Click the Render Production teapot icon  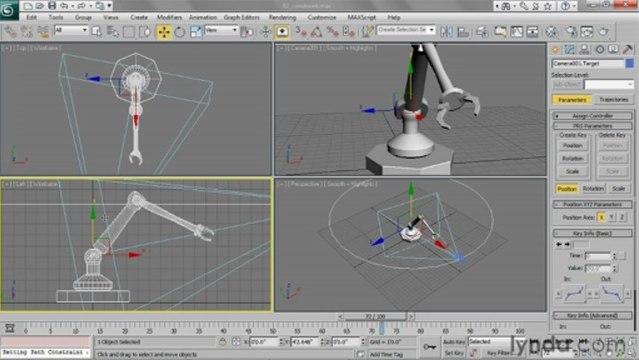pos(603,31)
